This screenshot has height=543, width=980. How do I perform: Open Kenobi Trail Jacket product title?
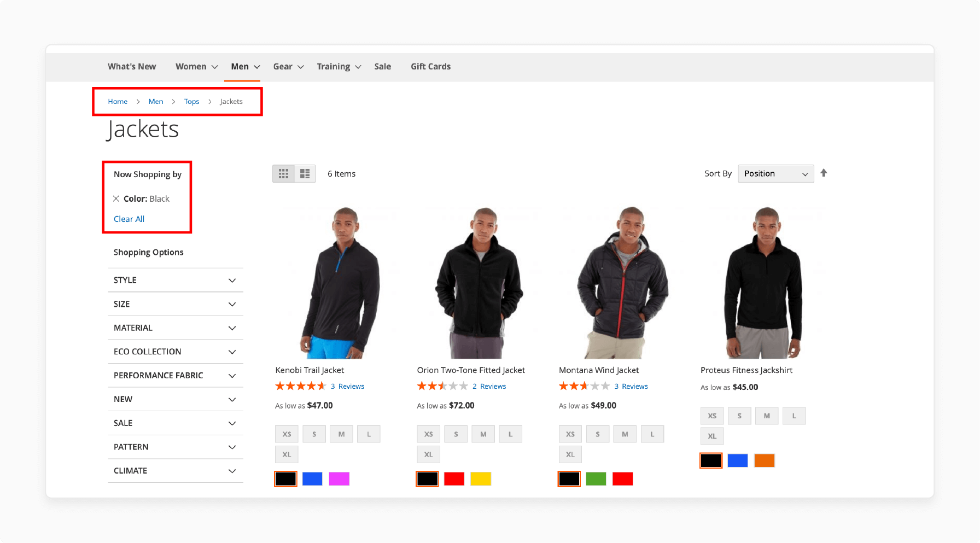[x=310, y=370]
